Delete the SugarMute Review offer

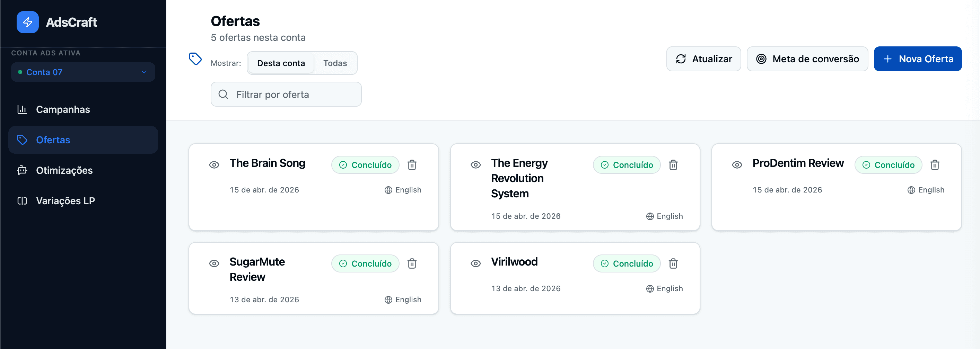[412, 263]
